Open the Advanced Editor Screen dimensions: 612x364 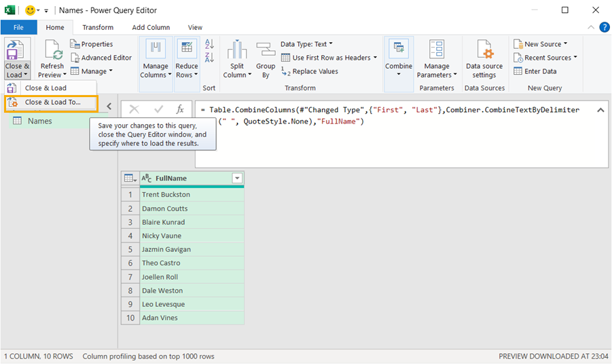[x=101, y=58]
